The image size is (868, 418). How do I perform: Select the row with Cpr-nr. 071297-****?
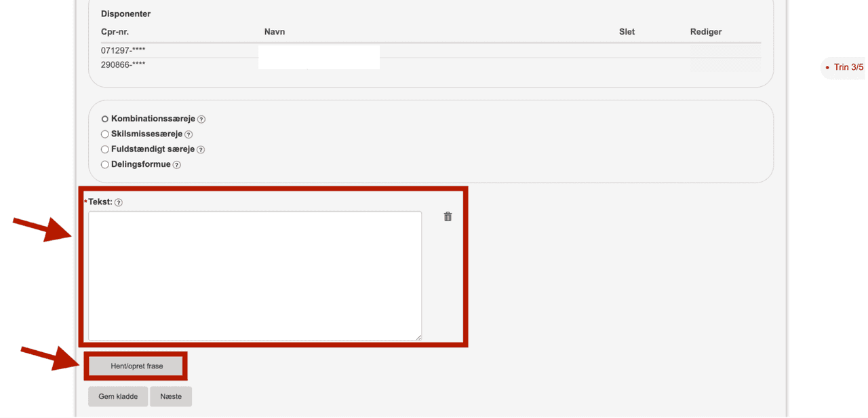tap(123, 50)
